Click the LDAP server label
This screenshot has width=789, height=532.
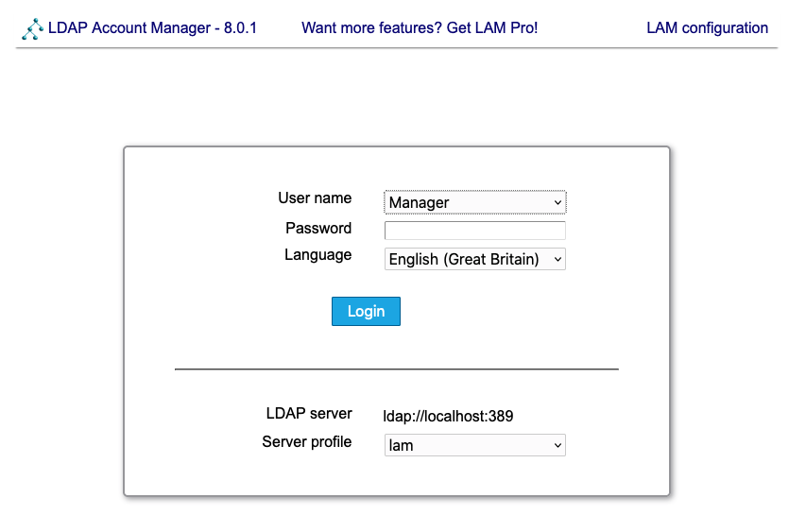[x=308, y=414]
